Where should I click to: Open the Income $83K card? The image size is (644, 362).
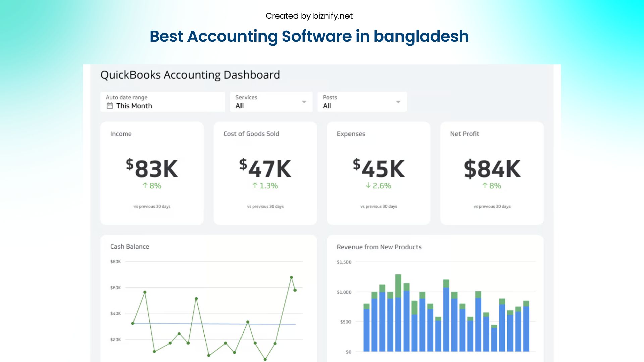click(x=152, y=173)
